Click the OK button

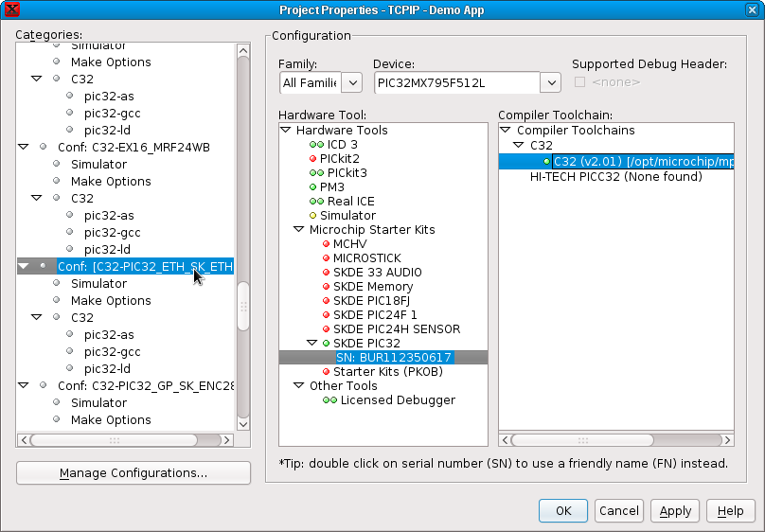(x=563, y=510)
